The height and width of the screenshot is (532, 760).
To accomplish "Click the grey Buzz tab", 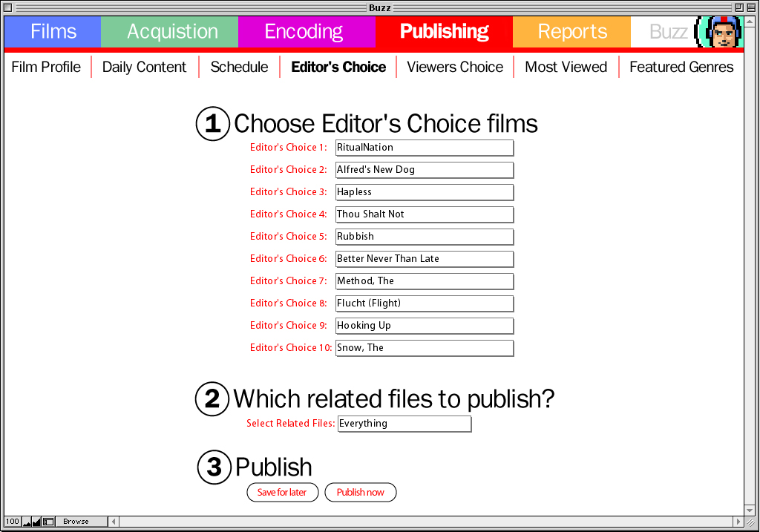I will [x=668, y=31].
